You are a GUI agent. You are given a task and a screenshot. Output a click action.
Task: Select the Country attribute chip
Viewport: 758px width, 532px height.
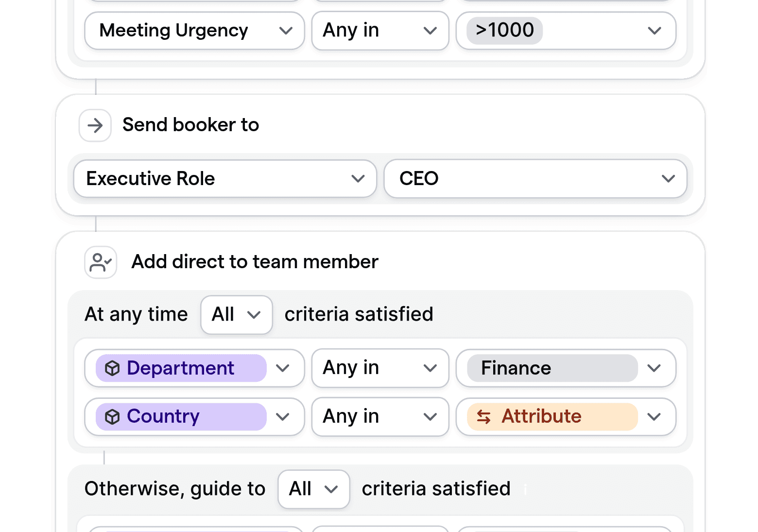pos(163,416)
